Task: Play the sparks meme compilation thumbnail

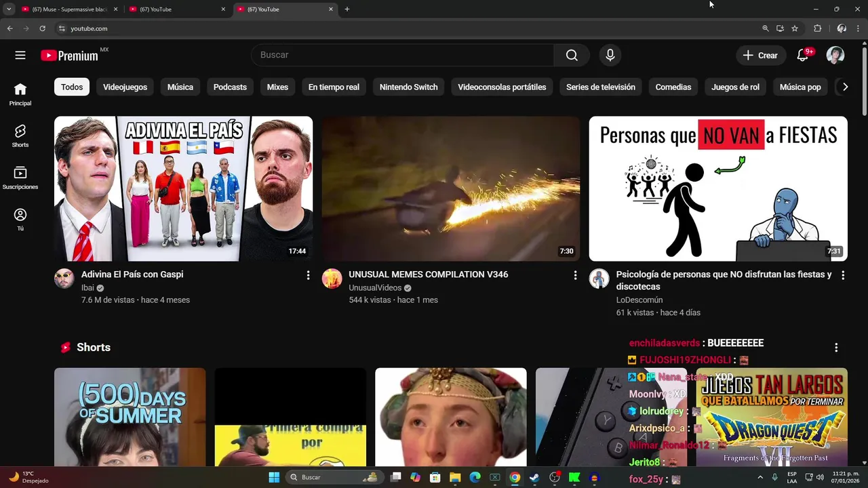Action: 451,188
